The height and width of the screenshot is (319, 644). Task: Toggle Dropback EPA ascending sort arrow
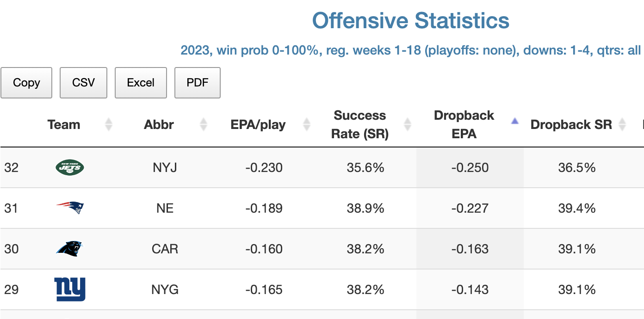514,121
